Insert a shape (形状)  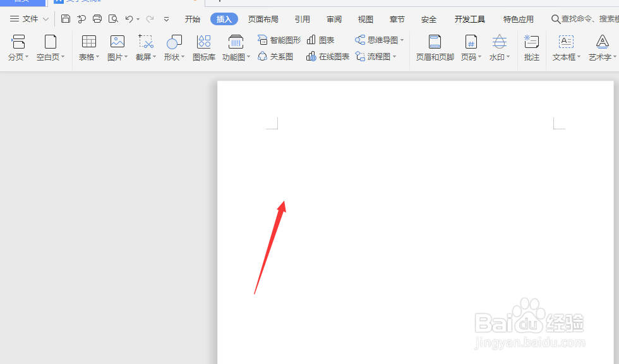click(174, 48)
